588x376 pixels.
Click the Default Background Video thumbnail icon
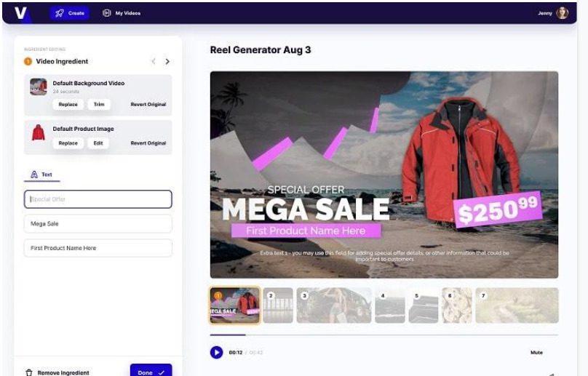pyautogui.click(x=39, y=87)
